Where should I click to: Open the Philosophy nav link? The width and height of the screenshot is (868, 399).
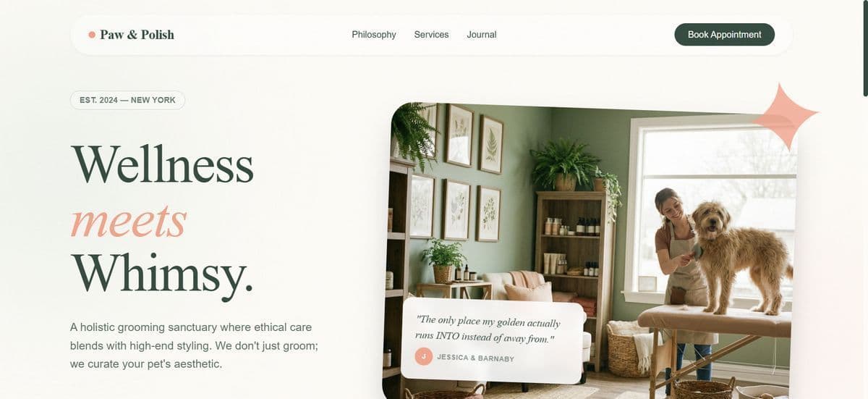coord(374,35)
